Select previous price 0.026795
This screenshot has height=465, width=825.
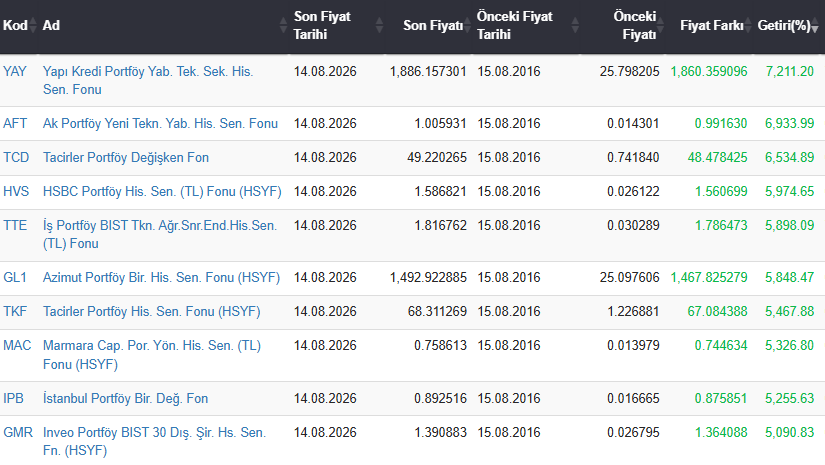pos(633,433)
